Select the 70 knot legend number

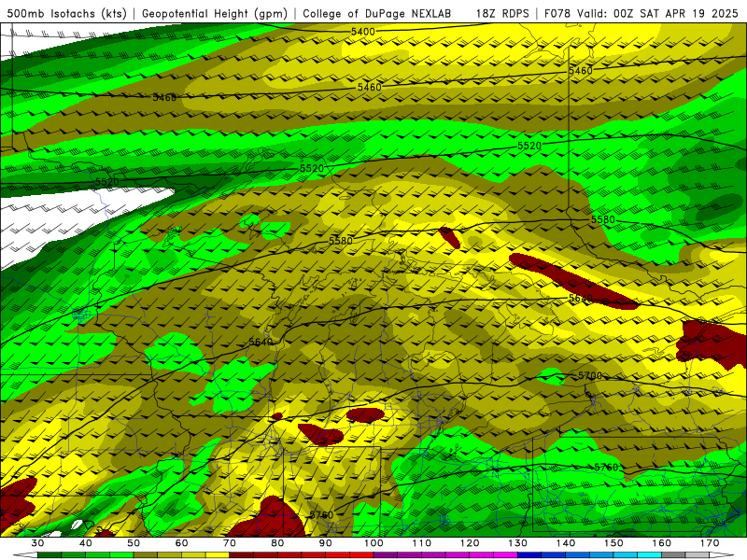230,543
